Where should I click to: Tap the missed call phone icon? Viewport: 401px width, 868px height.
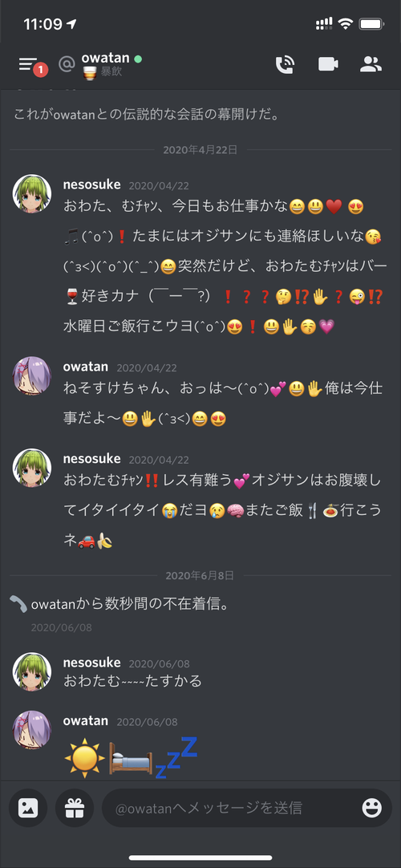point(18,605)
